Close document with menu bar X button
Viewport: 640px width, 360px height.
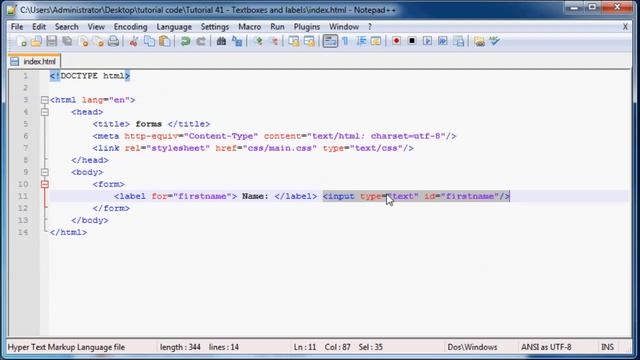click(x=625, y=27)
